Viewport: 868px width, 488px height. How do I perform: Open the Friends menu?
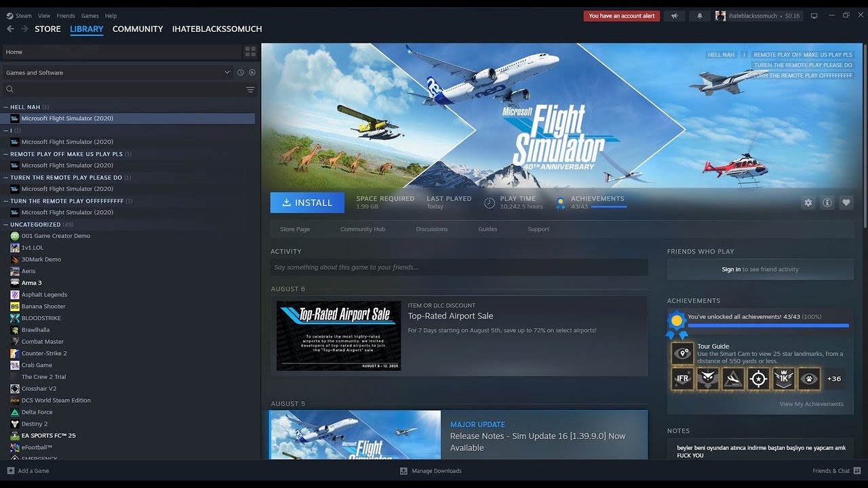66,16
